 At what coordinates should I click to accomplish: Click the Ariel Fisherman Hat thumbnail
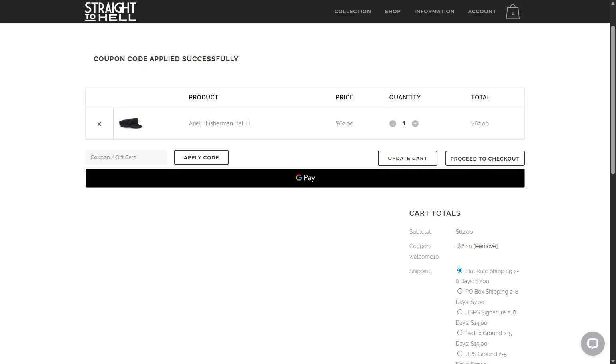click(131, 123)
